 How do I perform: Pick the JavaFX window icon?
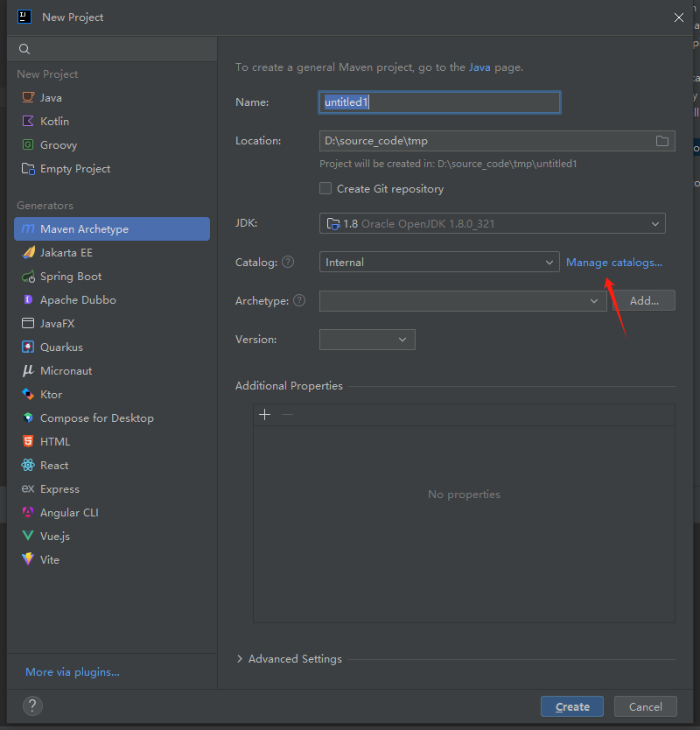point(28,323)
